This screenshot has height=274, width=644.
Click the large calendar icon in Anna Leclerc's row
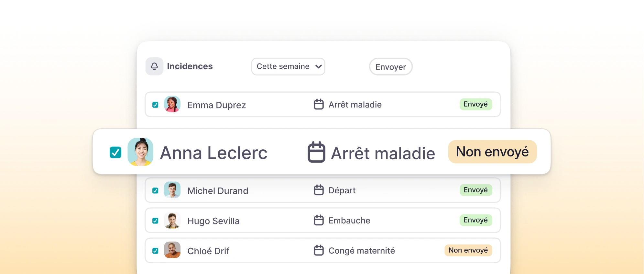tap(316, 153)
